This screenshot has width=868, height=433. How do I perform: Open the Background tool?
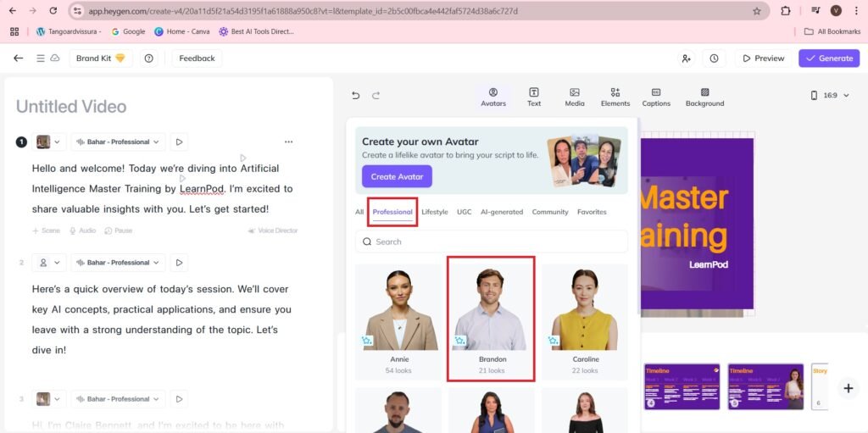[x=704, y=97]
